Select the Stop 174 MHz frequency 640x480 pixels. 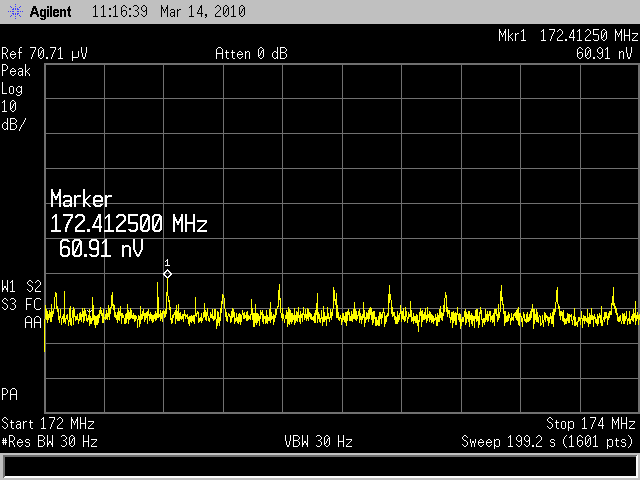tap(590, 424)
